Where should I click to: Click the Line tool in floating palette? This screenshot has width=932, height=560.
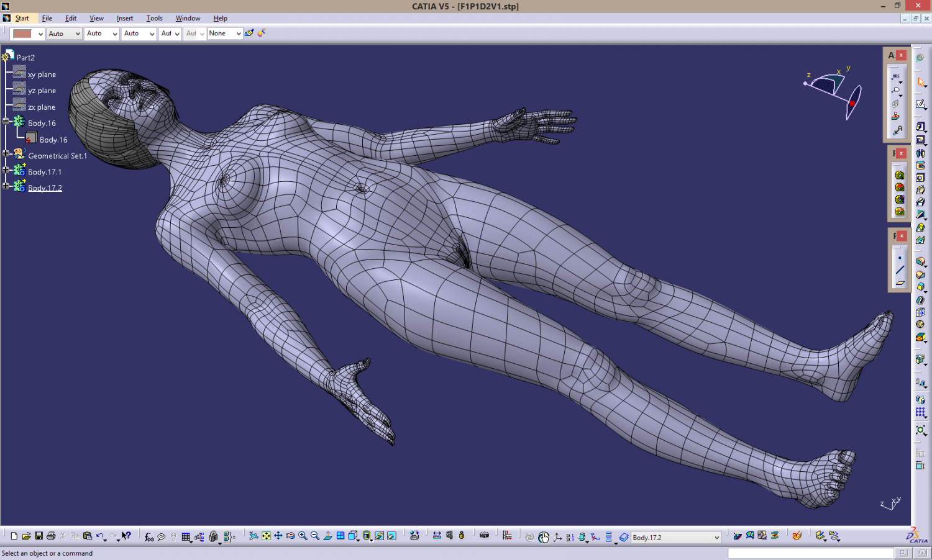pos(899,270)
